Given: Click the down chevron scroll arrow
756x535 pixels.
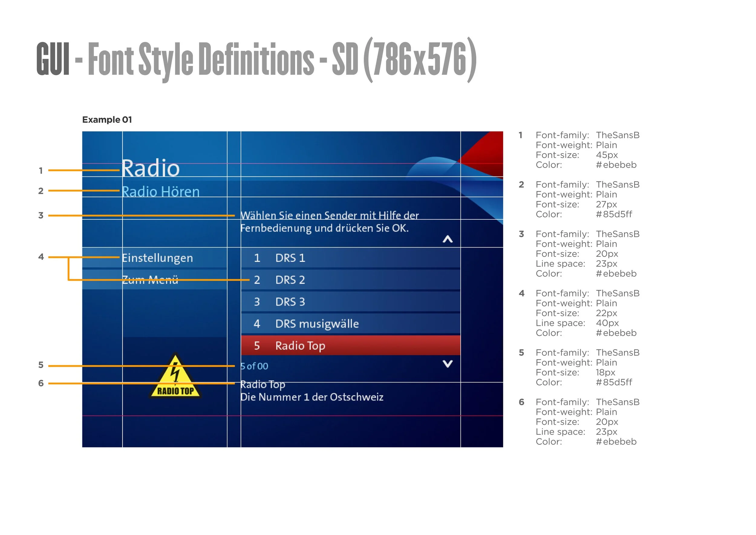Looking at the screenshot, I should [448, 364].
